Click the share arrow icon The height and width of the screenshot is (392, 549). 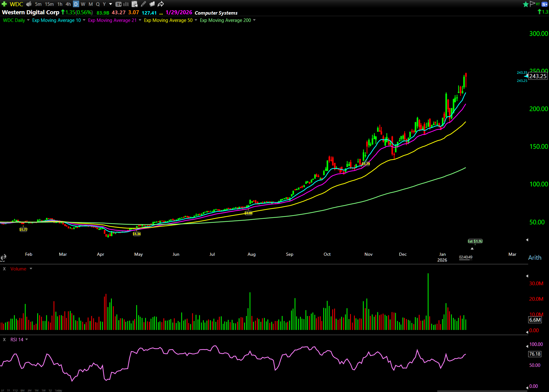pos(161,4)
